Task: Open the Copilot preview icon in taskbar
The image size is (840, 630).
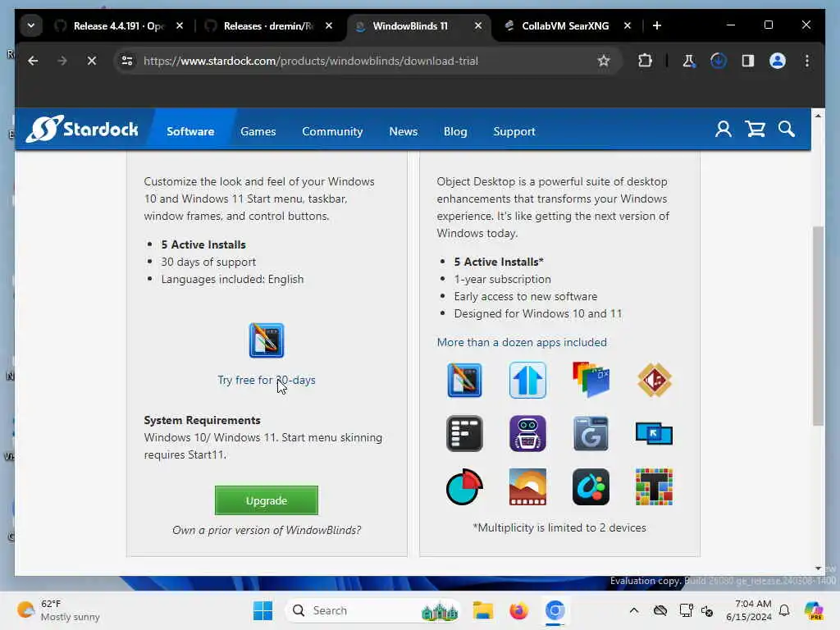Action: point(814,610)
